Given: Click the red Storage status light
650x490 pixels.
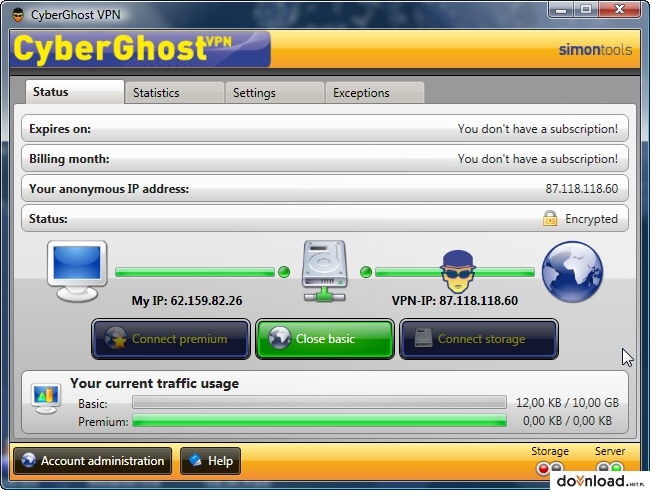Looking at the screenshot, I should tap(543, 468).
